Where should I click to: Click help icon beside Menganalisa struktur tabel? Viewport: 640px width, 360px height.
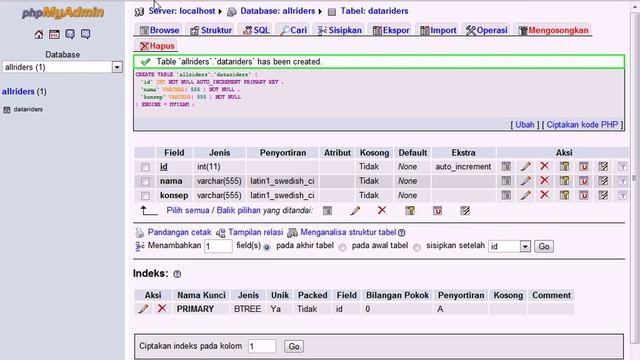point(402,233)
